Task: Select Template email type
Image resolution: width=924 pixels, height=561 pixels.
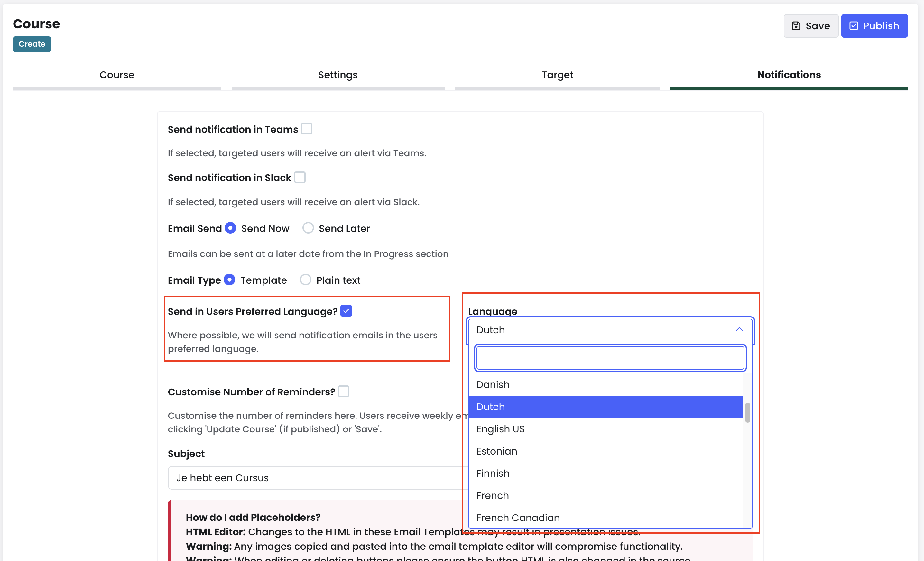Action: point(229,280)
